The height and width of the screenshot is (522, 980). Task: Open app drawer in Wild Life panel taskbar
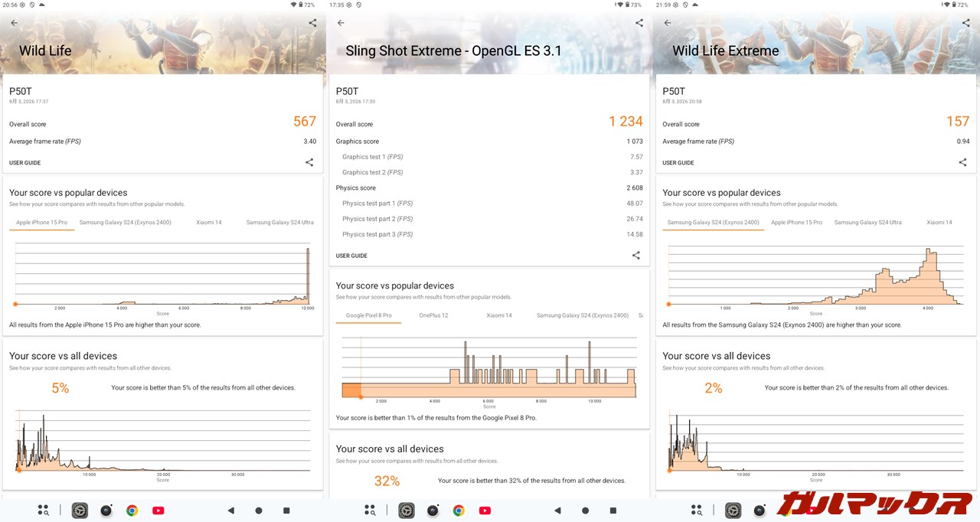(x=44, y=511)
